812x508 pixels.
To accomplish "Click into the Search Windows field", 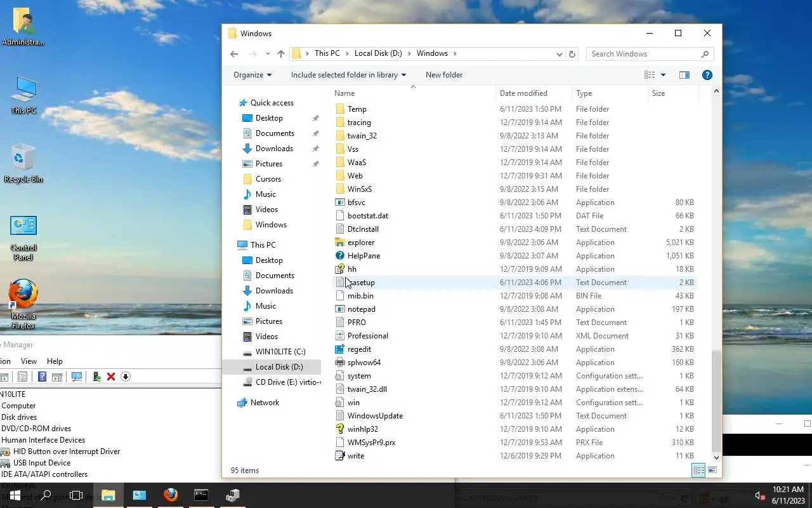I will 644,54.
